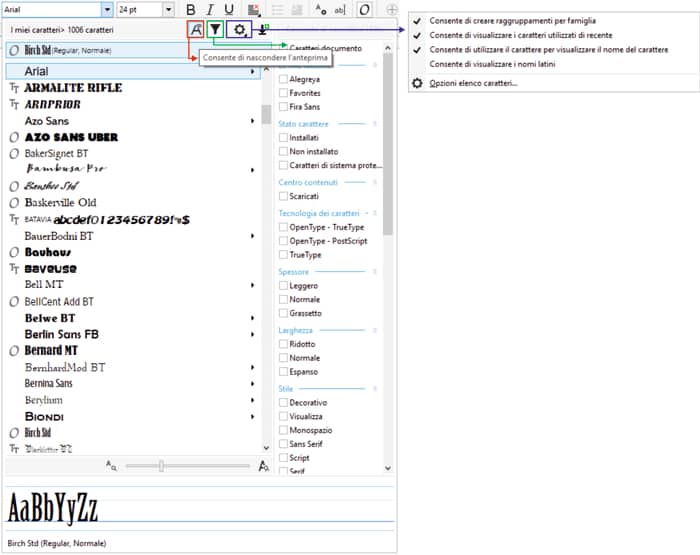Open the font name dropdown arrow

click(x=106, y=9)
